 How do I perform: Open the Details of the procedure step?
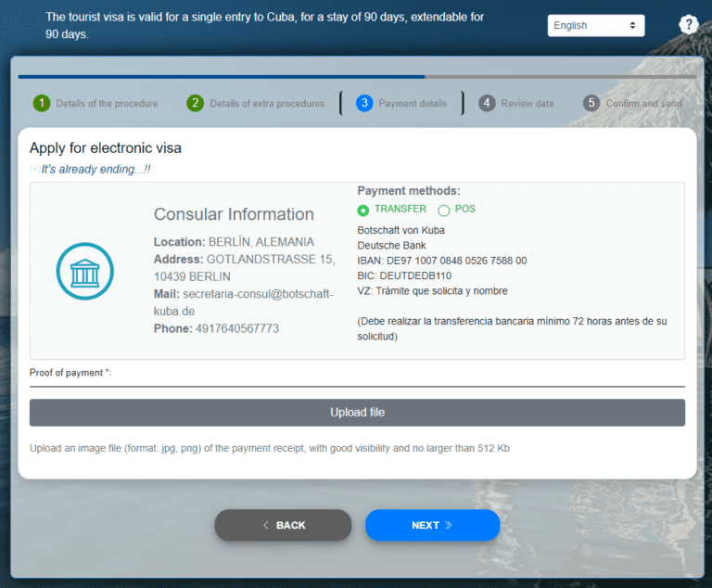pos(107,104)
